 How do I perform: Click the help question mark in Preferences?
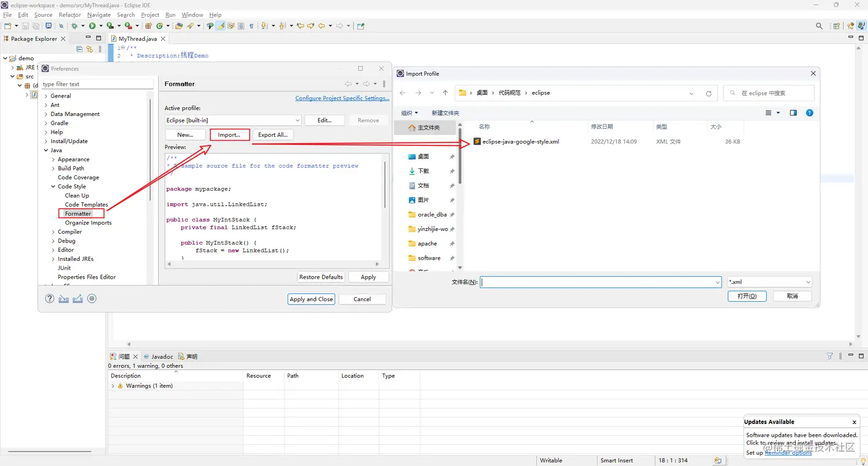coord(49,299)
